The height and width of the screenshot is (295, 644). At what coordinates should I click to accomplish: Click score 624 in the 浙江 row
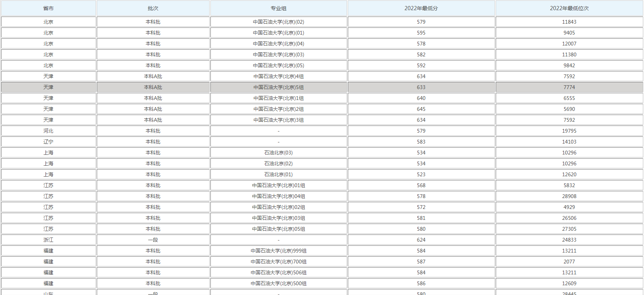421,240
